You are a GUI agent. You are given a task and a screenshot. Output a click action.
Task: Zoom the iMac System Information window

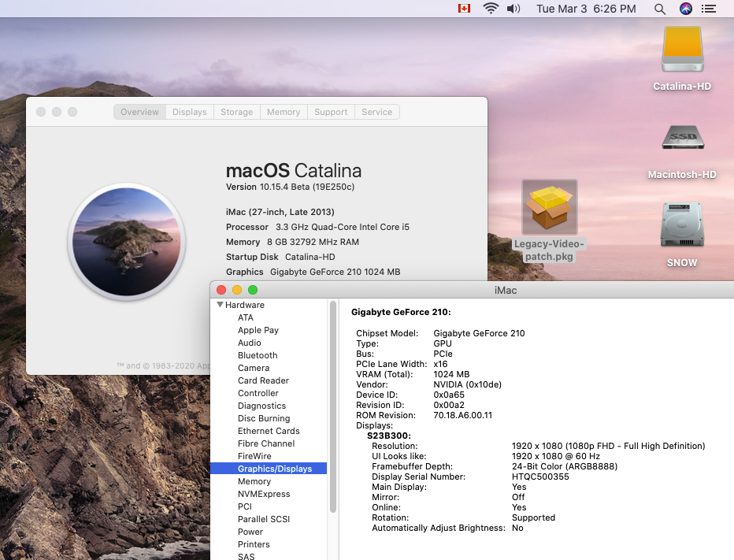[253, 291]
